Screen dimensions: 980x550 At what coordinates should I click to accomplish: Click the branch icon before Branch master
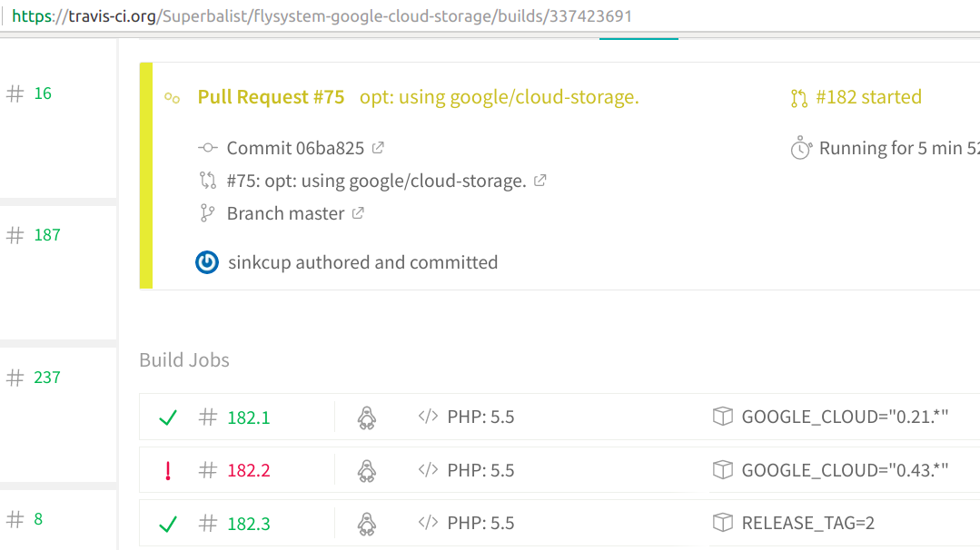208,212
